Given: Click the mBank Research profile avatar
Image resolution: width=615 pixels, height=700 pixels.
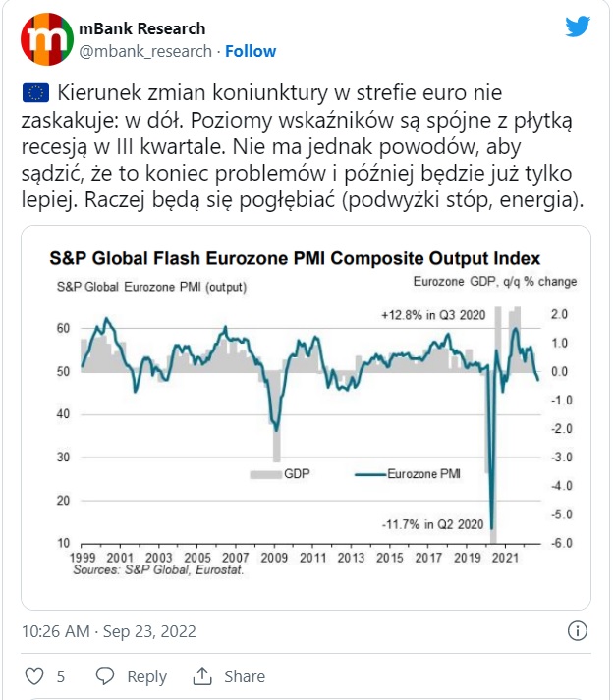Looking at the screenshot, I should point(47,39).
